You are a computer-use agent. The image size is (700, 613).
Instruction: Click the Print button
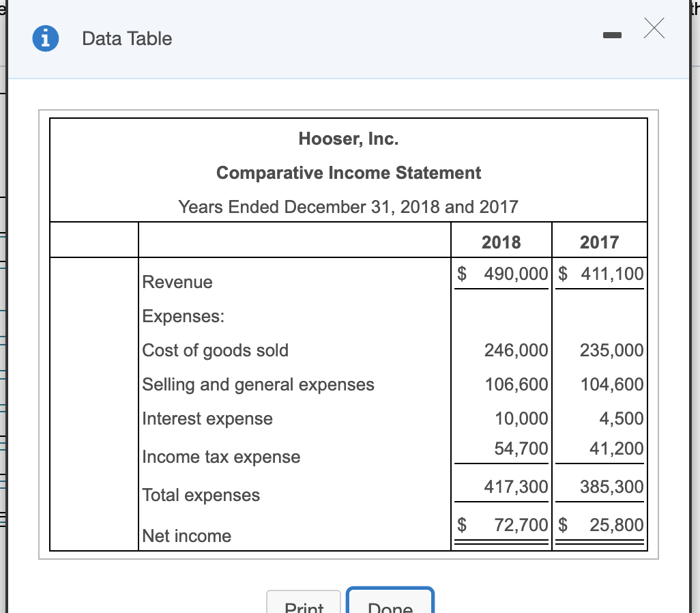304,602
